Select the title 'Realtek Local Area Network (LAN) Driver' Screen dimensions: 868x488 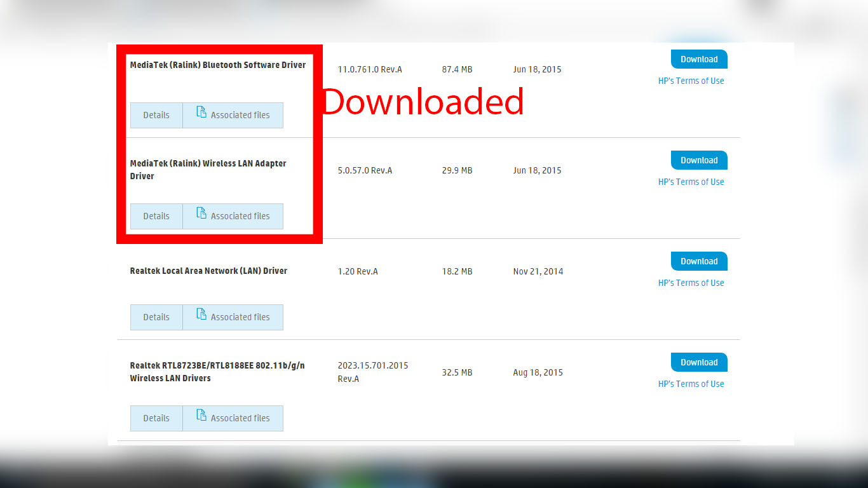click(x=208, y=271)
